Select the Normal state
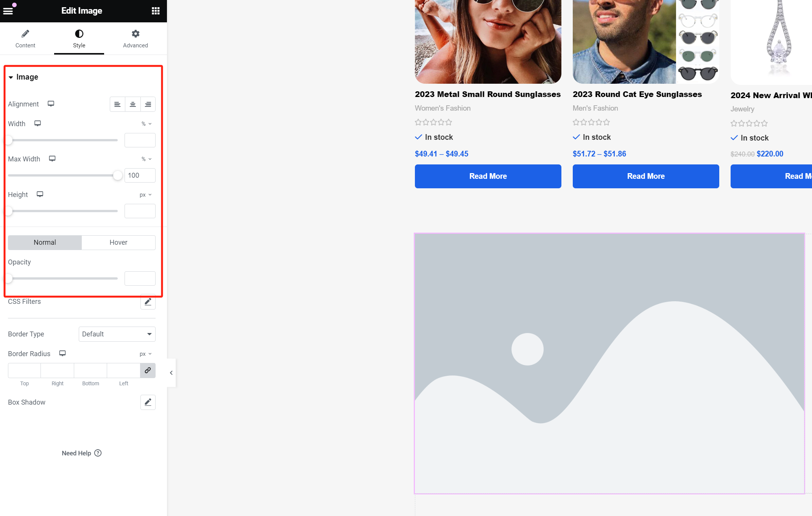Screen dimensions: 812x516 [x=45, y=242]
